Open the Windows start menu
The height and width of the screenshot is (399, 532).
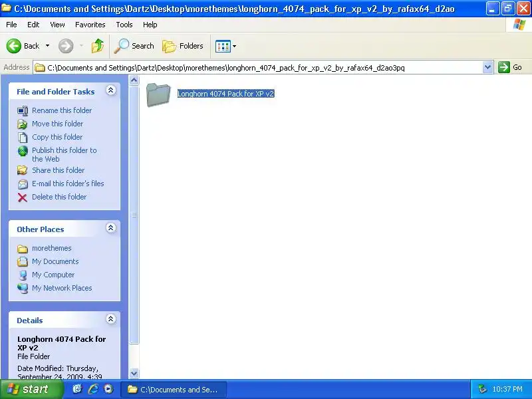point(31,389)
